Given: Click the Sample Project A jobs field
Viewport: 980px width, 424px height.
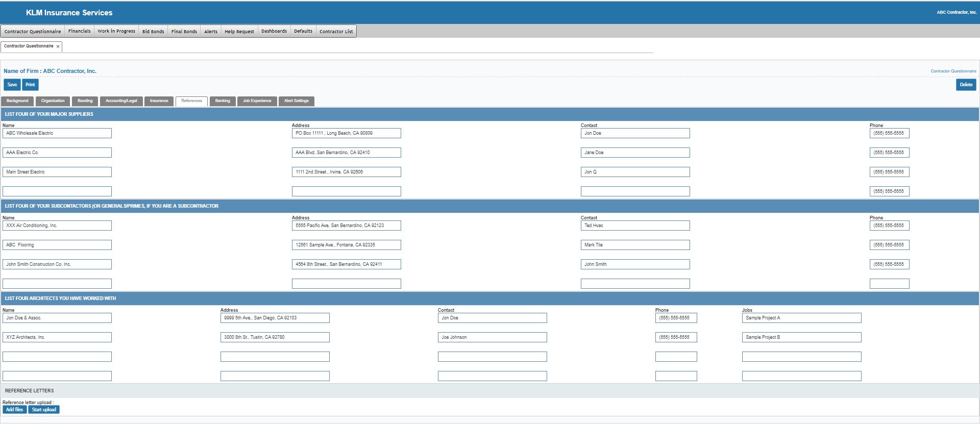Looking at the screenshot, I should click(801, 318).
